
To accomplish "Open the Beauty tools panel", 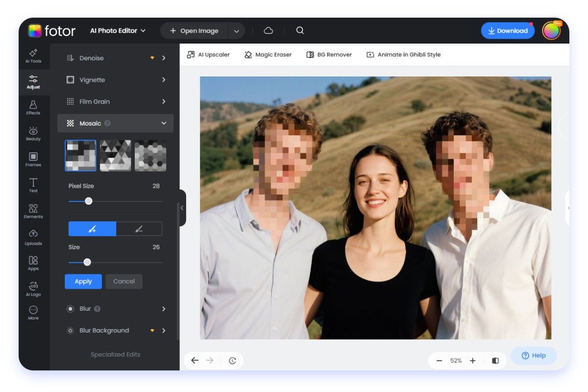I will click(x=33, y=133).
